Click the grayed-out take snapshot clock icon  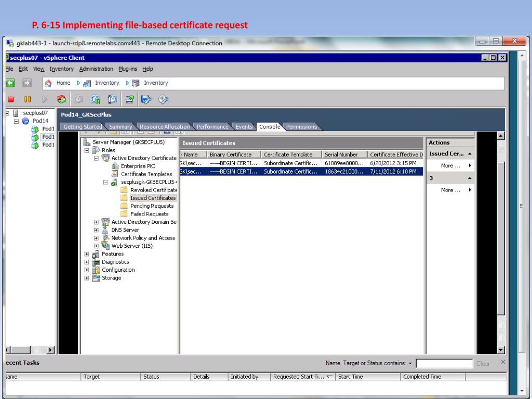(78, 99)
